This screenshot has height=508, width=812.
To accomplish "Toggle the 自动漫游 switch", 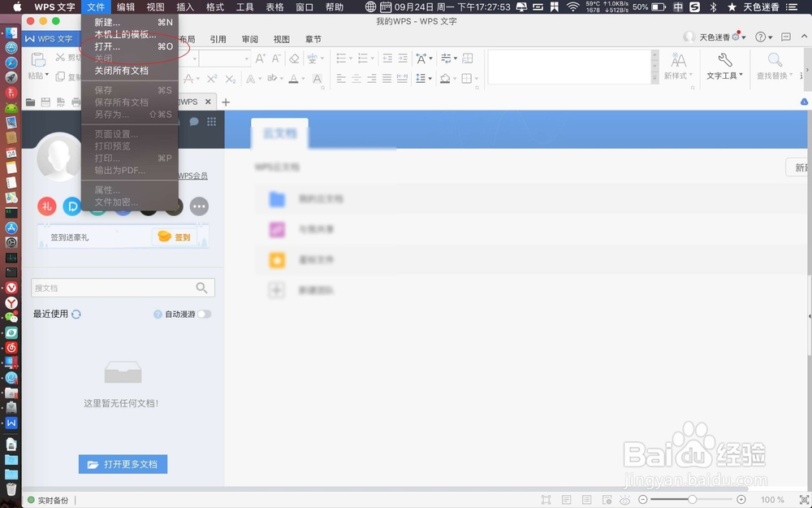I will (x=203, y=313).
